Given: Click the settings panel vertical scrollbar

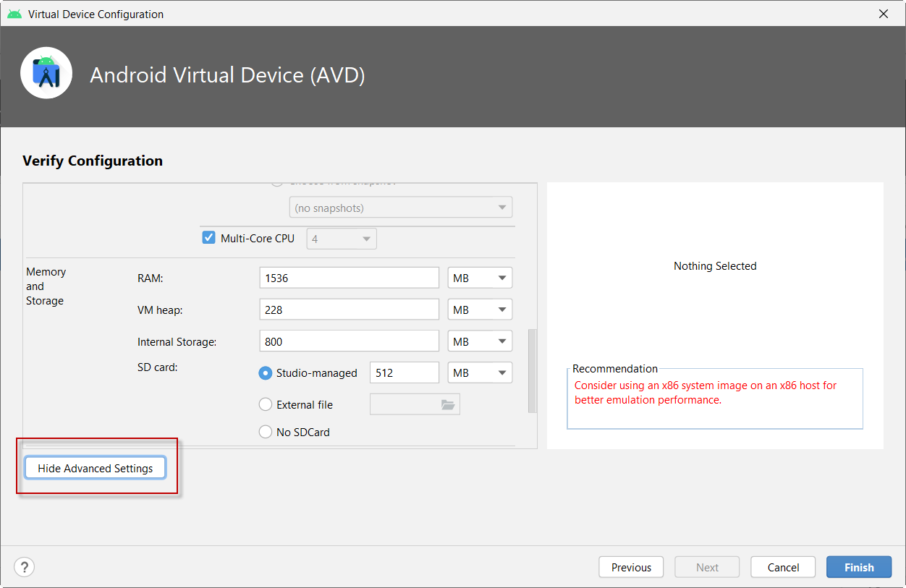Looking at the screenshot, I should 533,371.
